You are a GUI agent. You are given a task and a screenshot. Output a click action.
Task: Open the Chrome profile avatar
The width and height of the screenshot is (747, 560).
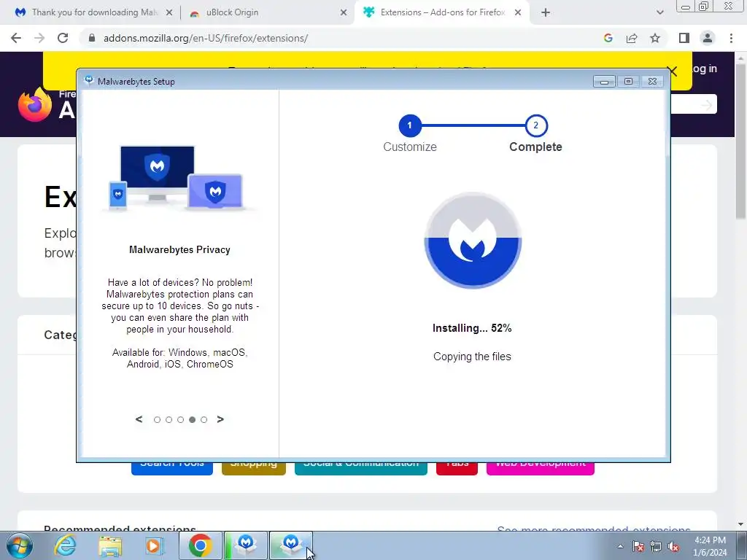[x=708, y=38]
